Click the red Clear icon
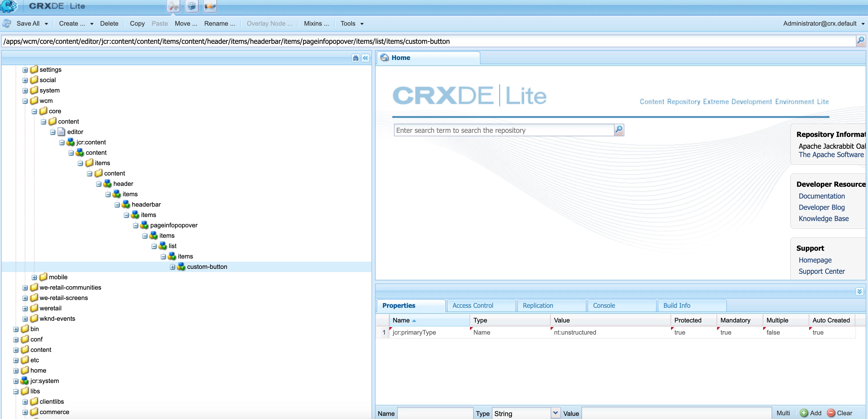 (831, 413)
